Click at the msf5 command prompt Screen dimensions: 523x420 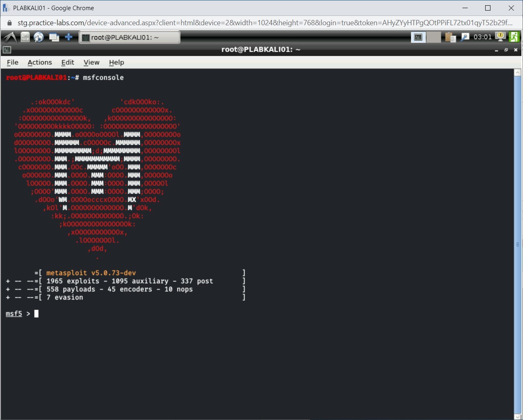[36, 313]
